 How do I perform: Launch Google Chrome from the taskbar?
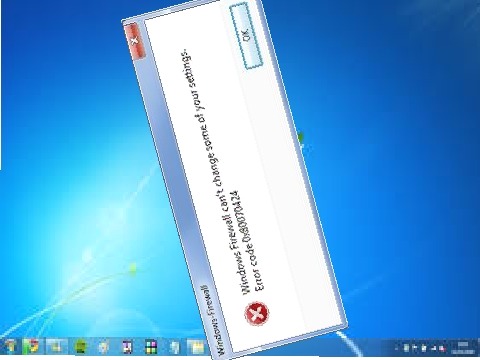(x=32, y=347)
